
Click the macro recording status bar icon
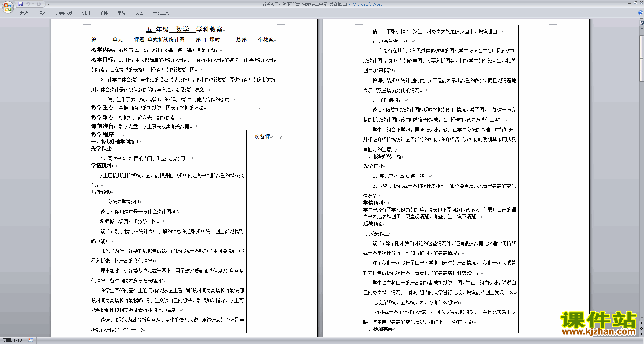tap(31, 340)
